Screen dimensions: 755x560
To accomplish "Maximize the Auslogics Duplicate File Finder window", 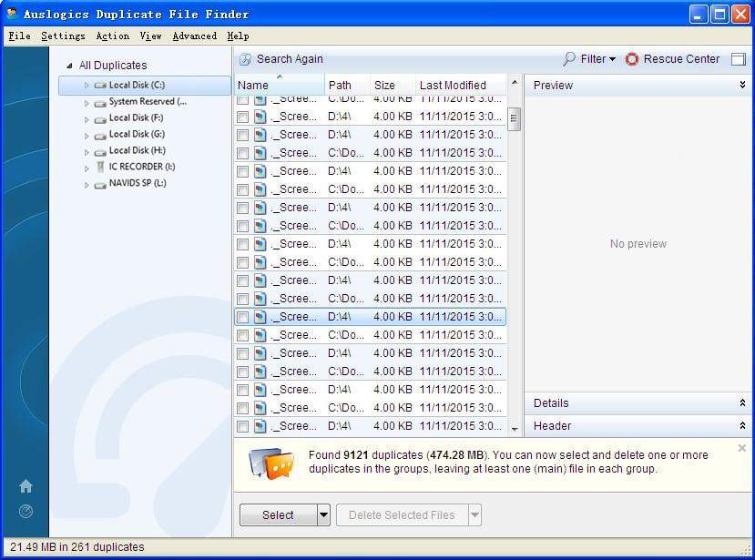I will click(x=719, y=14).
